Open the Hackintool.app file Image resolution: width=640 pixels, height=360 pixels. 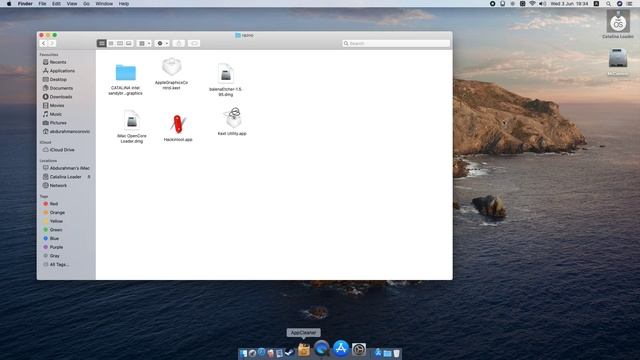click(178, 128)
